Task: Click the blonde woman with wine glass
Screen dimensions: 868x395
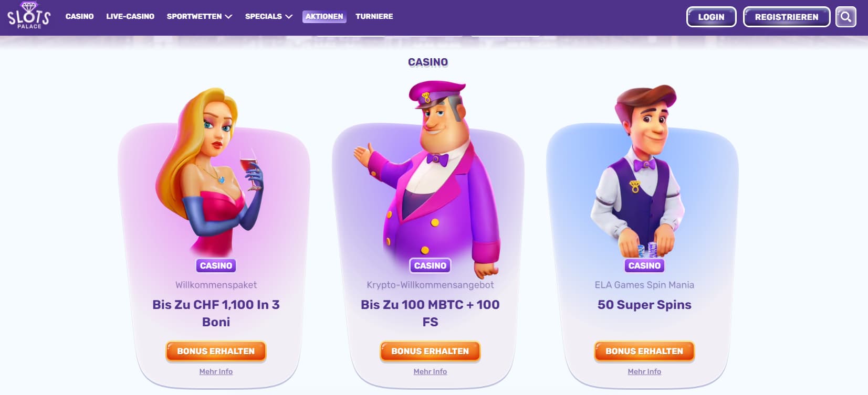Action: (210, 173)
